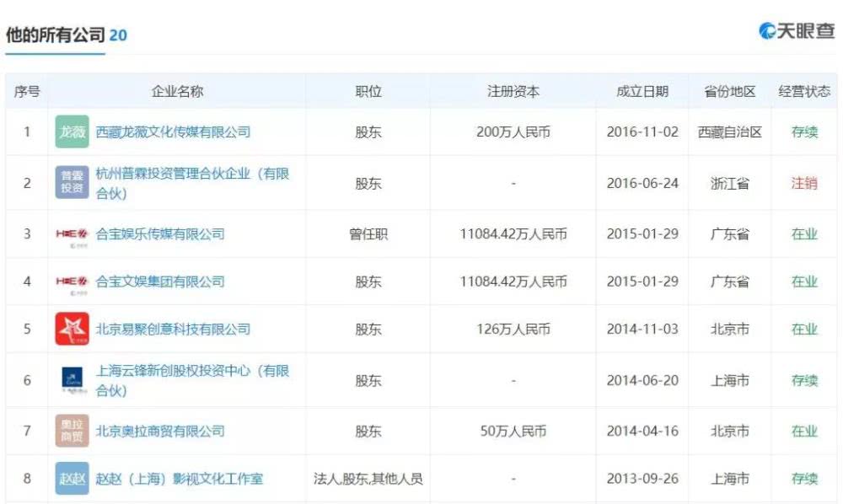Viewport: 843px width, 504px height.
Task: Click the 注册资本 column header
Action: [x=513, y=91]
